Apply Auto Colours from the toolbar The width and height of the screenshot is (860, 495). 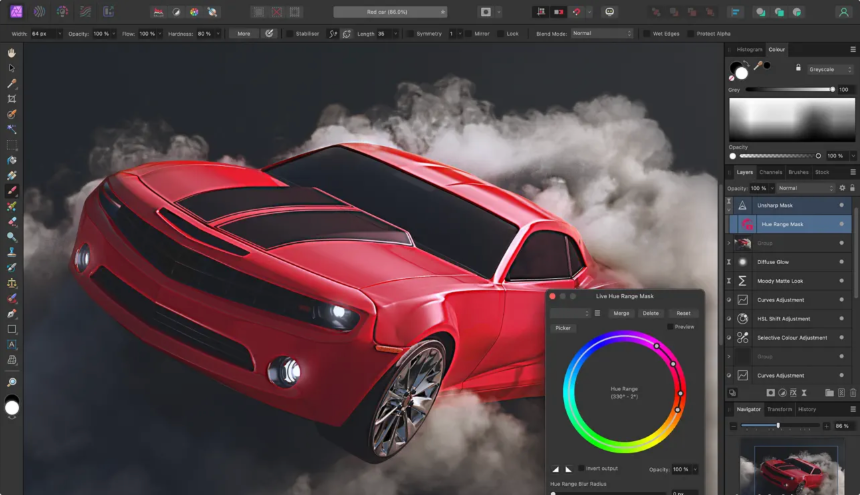pos(194,12)
